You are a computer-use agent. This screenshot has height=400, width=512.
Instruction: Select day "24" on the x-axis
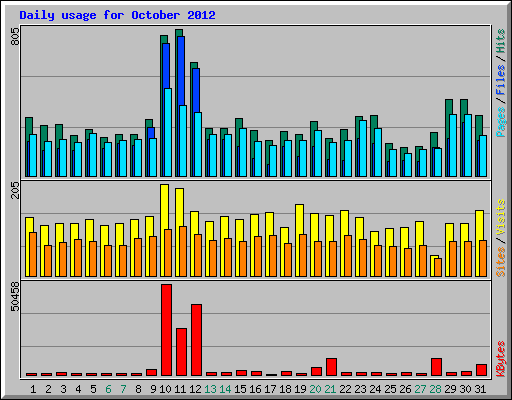coord(375,389)
